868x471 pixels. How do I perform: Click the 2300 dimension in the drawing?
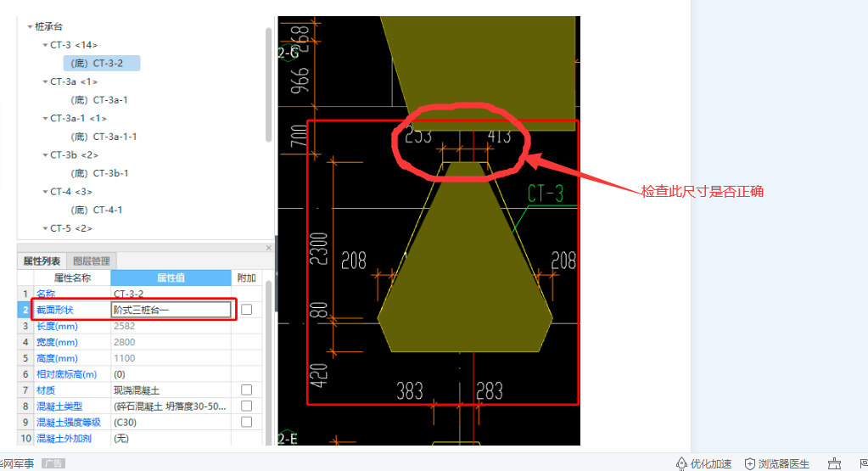tap(319, 249)
